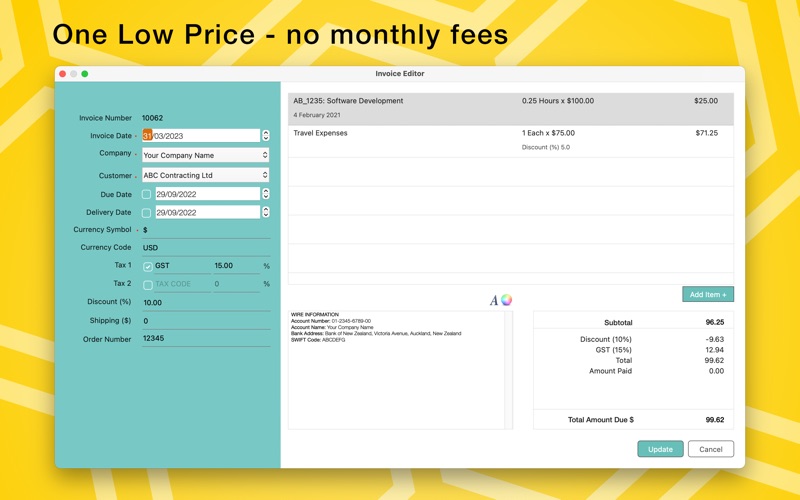The height and width of the screenshot is (500, 800).
Task: Click the invoice number 10062
Action: coord(153,118)
